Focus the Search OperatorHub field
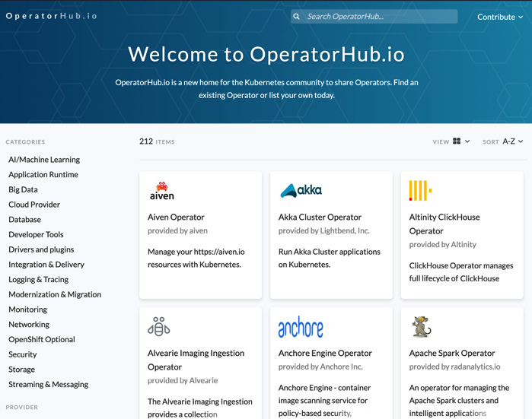 [x=374, y=16]
